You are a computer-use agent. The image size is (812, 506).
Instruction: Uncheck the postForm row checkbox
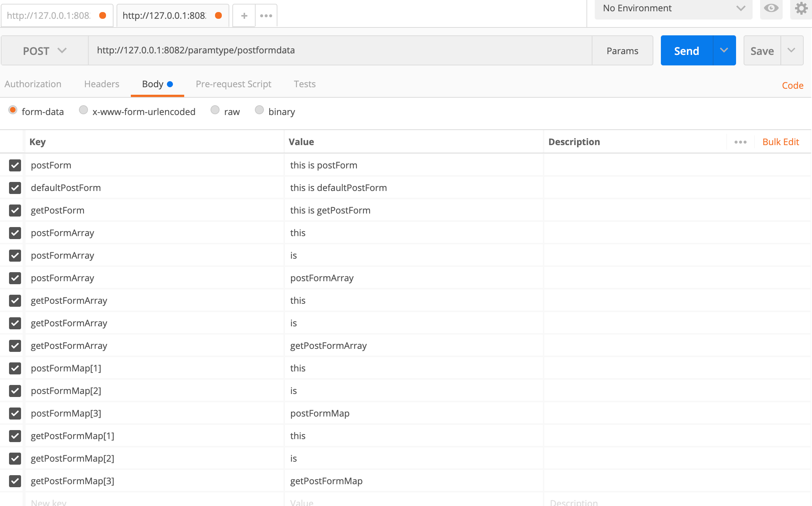point(15,165)
